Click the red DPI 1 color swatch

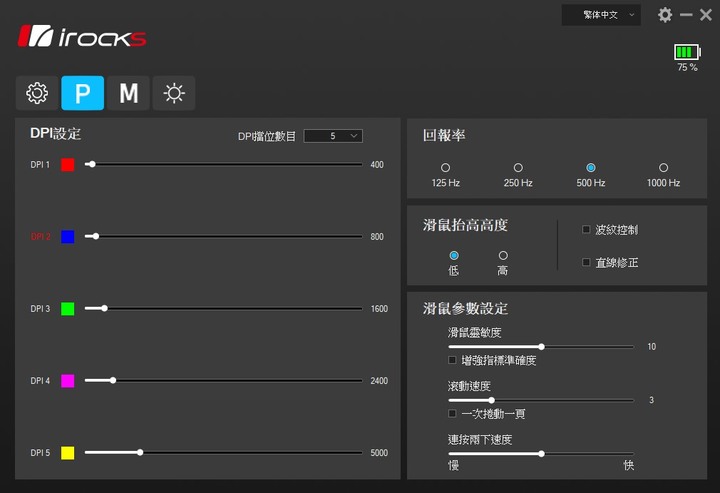coord(68,165)
